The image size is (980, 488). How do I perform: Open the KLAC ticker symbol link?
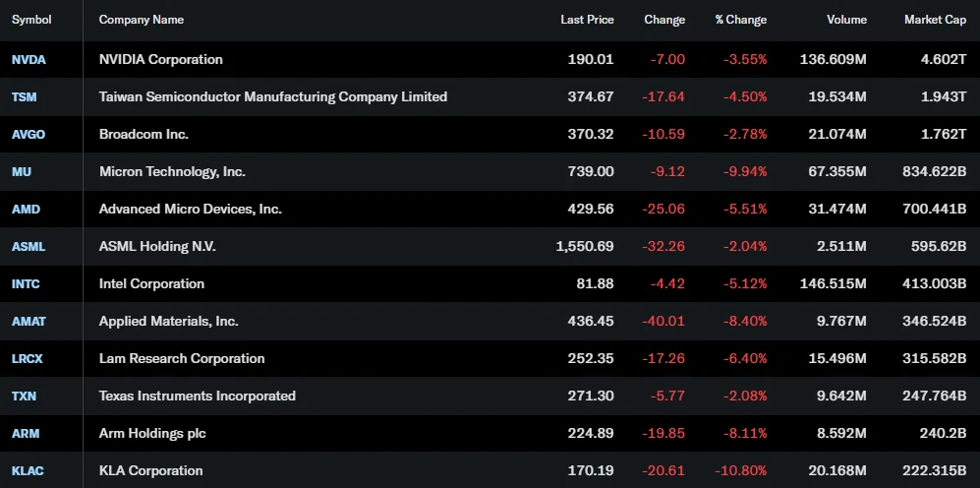click(29, 470)
